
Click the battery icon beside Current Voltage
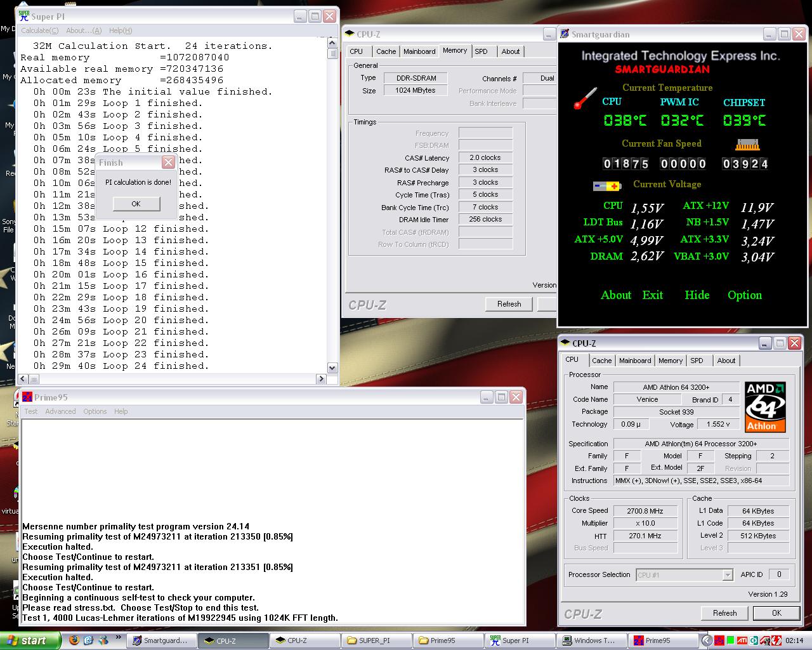click(607, 186)
